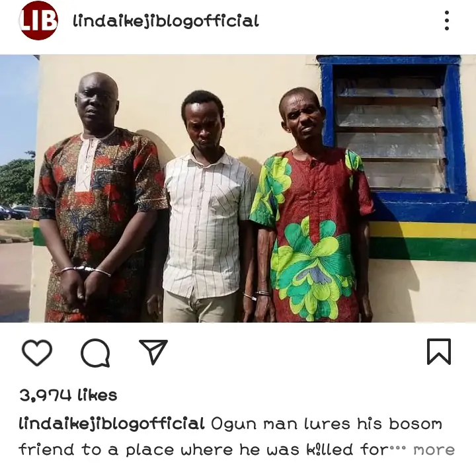Tap the post photo of three men

point(238,188)
